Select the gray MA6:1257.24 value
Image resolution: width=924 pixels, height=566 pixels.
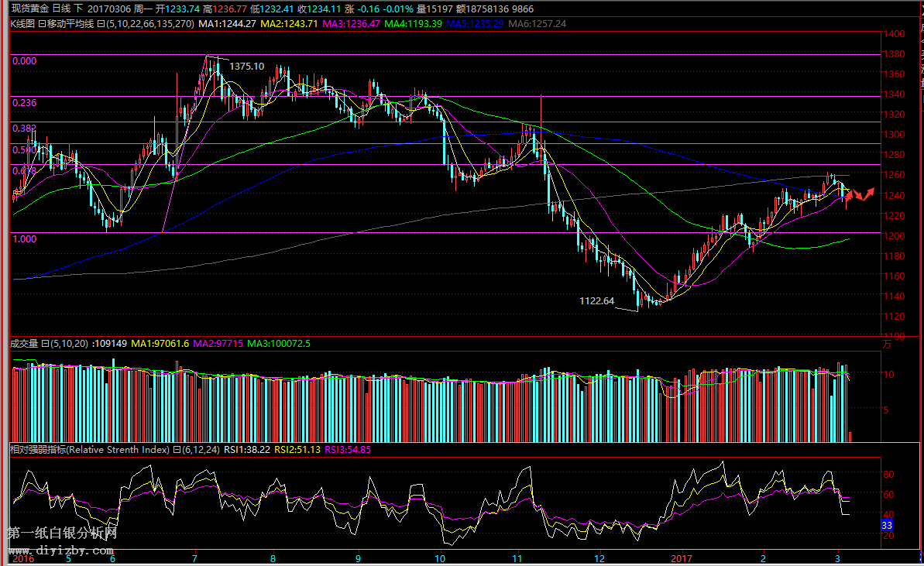537,24
